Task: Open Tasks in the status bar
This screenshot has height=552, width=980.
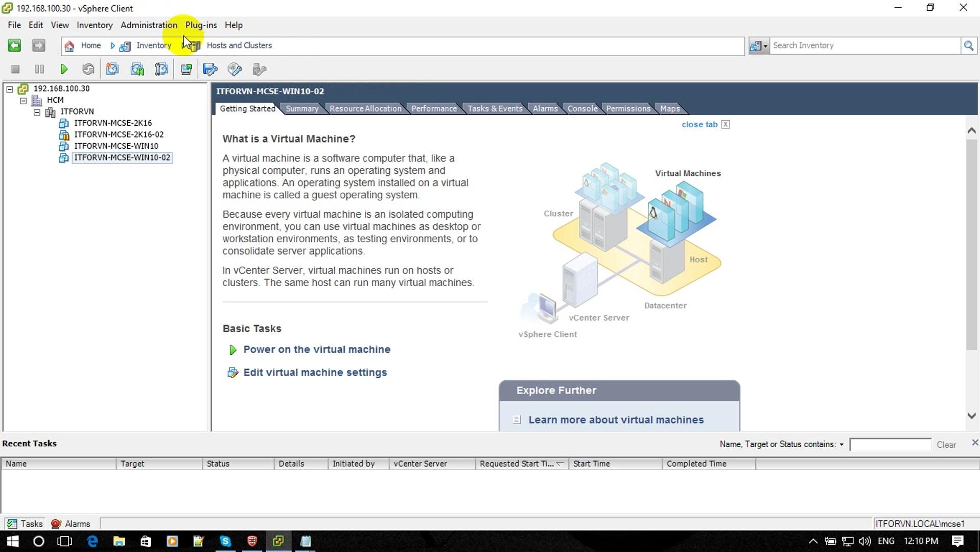Action: coord(25,524)
